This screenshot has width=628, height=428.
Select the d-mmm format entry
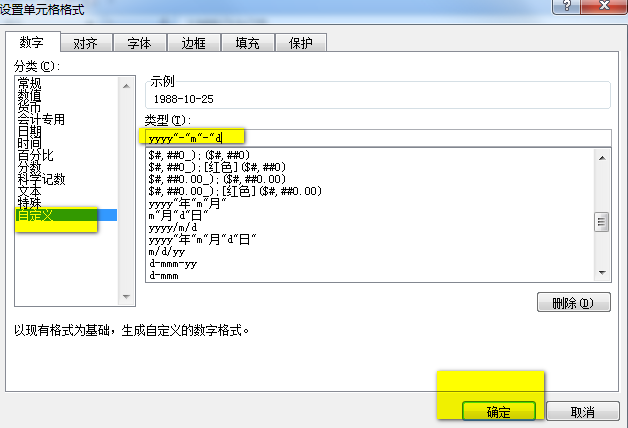(x=164, y=275)
